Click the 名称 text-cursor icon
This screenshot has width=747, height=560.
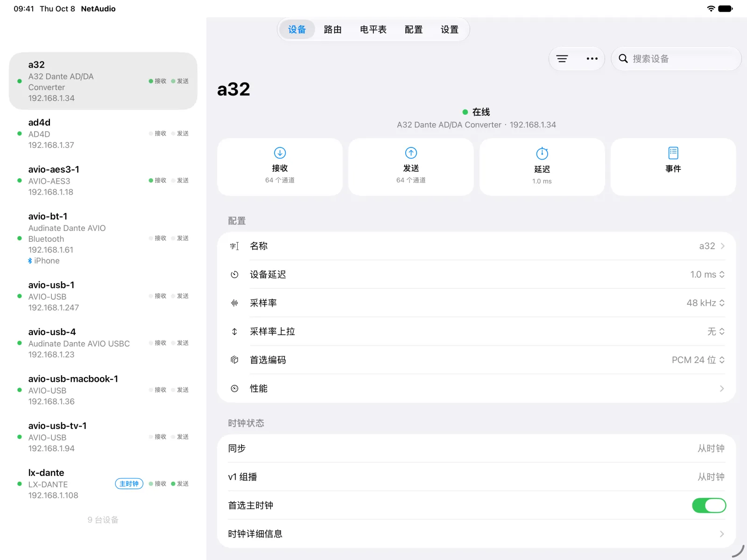[x=234, y=246]
